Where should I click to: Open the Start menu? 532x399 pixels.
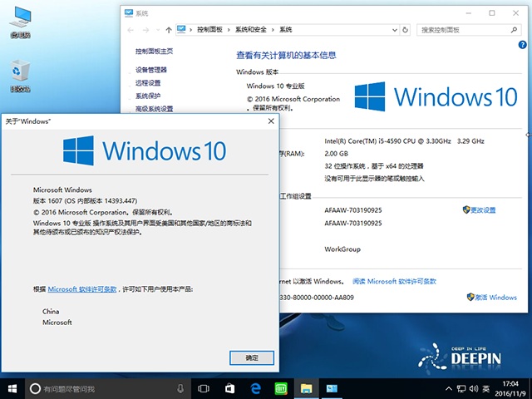point(12,388)
